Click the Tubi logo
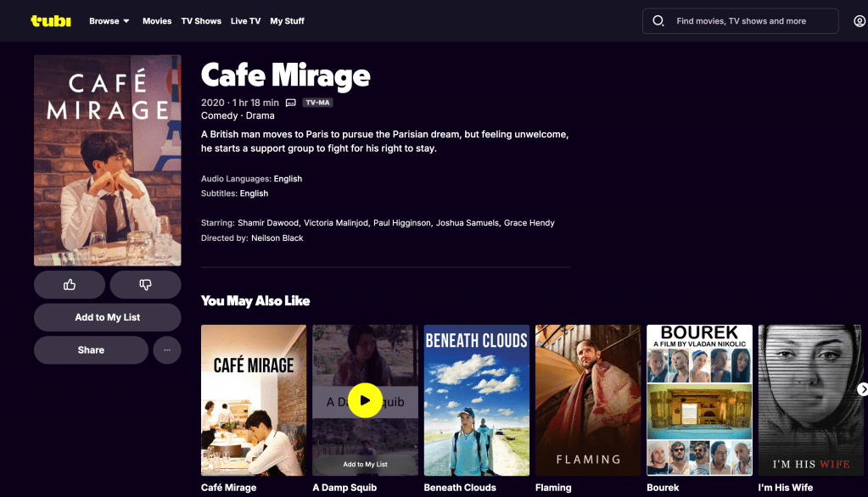868x497 pixels. (x=51, y=20)
